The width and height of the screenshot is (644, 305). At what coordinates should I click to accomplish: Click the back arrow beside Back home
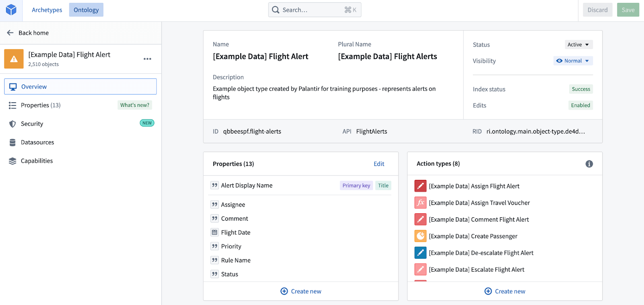tap(10, 33)
